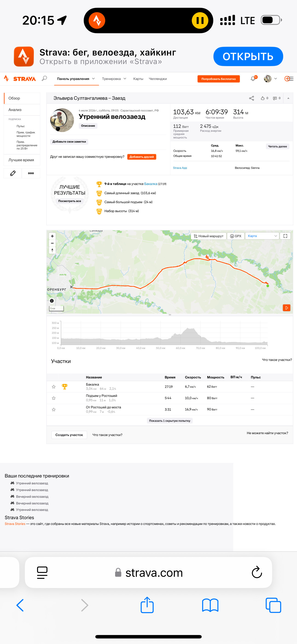
Task: Open the Карта map type dropdown
Action: [262, 236]
